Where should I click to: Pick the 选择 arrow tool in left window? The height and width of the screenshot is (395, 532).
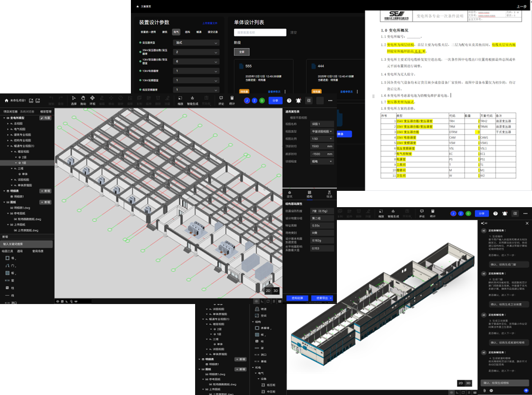point(74,100)
